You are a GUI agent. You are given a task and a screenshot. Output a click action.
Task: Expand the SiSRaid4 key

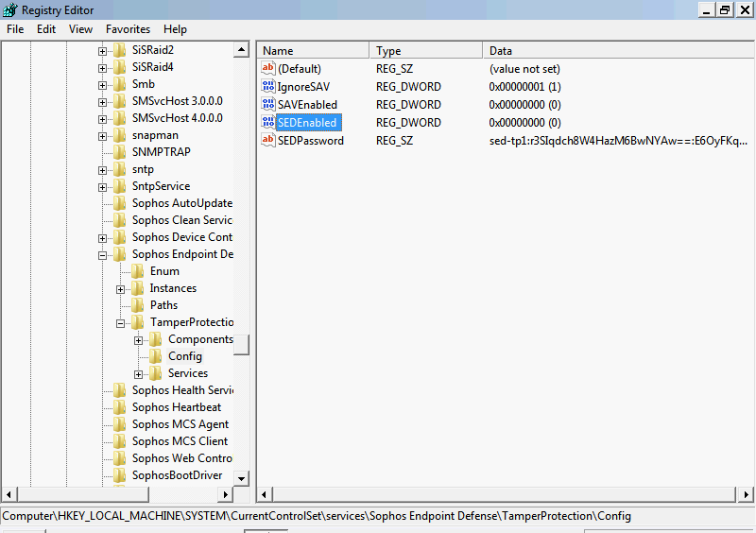(x=102, y=68)
